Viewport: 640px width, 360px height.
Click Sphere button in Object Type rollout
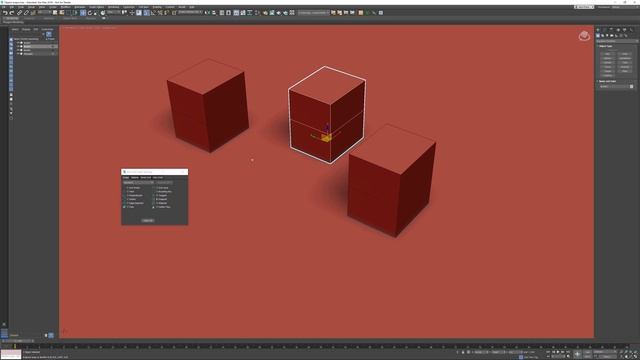click(607, 58)
